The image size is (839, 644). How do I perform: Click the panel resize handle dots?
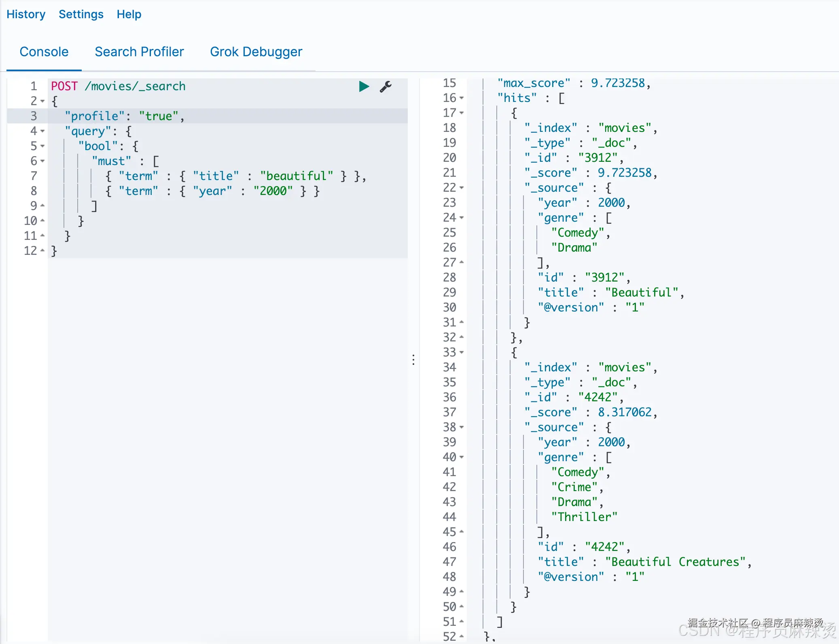(x=413, y=360)
